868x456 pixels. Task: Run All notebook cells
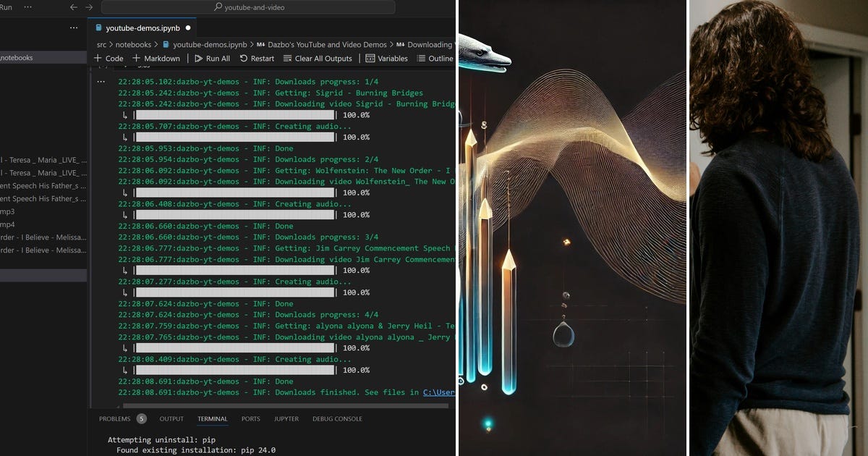[211, 59]
